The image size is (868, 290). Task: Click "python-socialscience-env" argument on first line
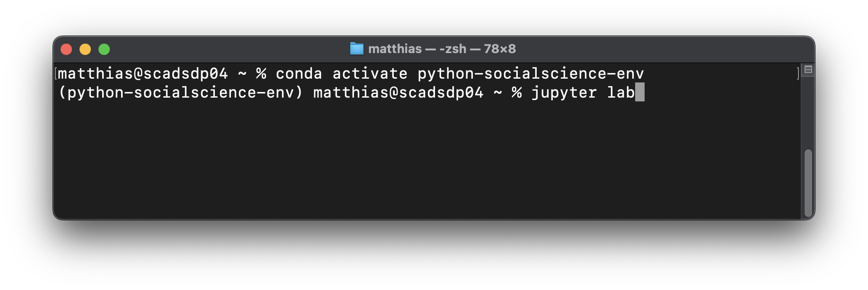(x=531, y=74)
